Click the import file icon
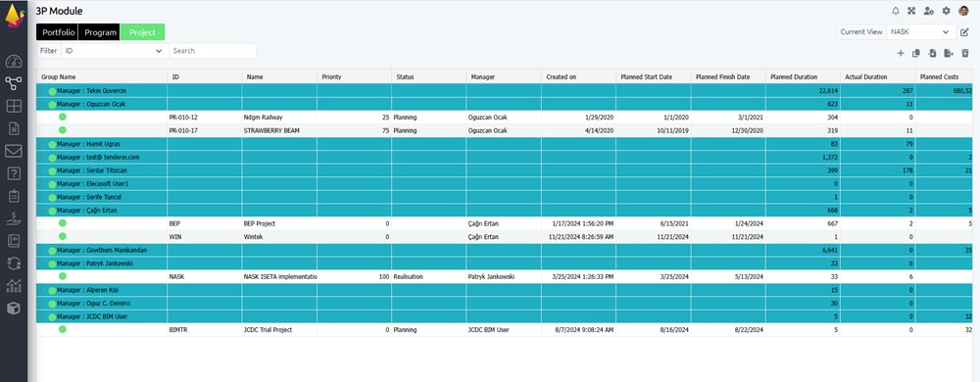The image size is (980, 382). [x=933, y=53]
